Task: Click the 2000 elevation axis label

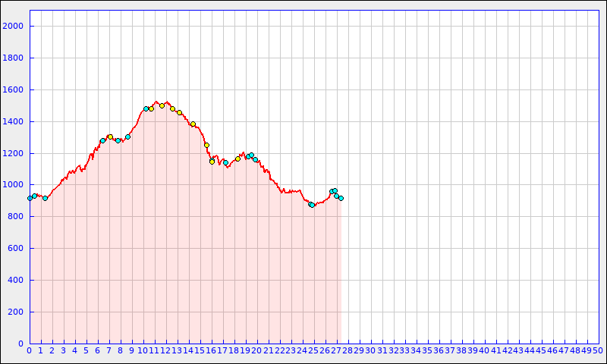Action: point(14,26)
